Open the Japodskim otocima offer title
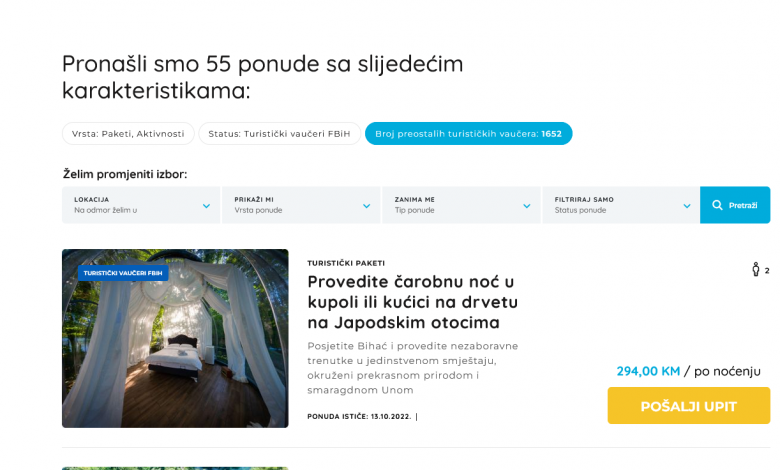Viewport: 780px width, 470px height. [x=412, y=302]
